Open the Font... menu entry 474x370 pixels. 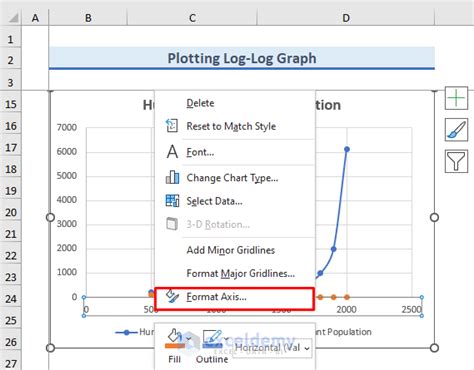coord(200,152)
